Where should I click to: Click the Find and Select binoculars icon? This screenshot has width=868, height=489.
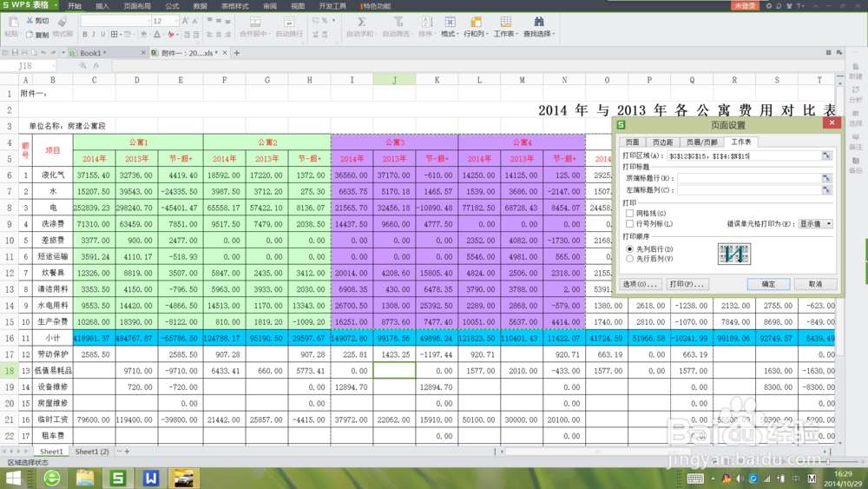(x=539, y=22)
